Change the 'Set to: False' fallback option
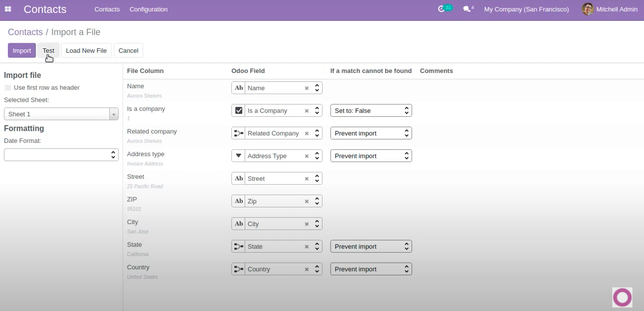The width and height of the screenshot is (644, 311). [371, 111]
